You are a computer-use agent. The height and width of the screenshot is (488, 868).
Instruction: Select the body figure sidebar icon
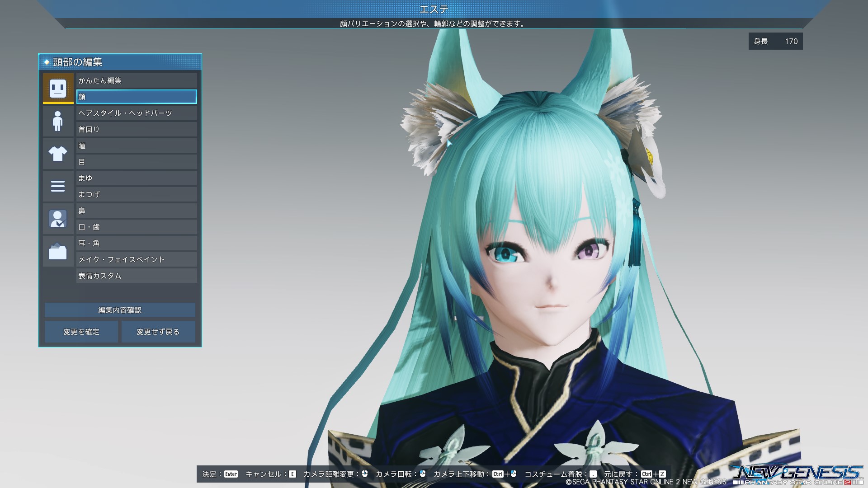pyautogui.click(x=58, y=121)
